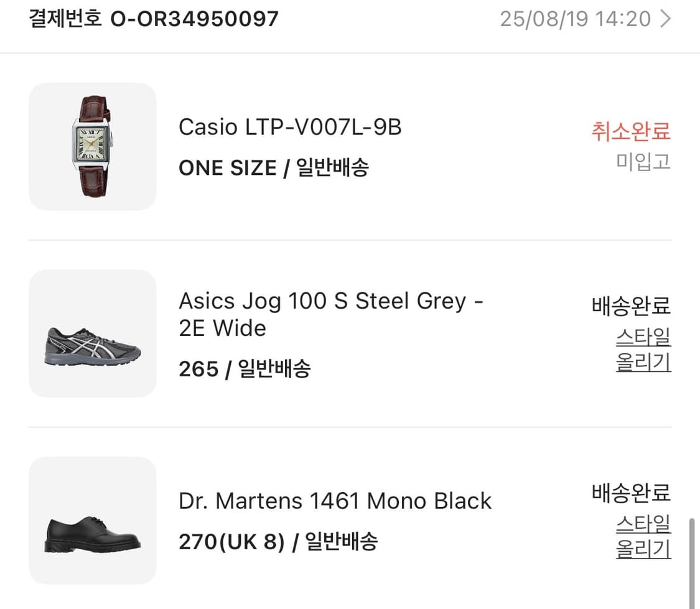Open order details via the header chevron arrow
The image size is (700, 609).
665,19
